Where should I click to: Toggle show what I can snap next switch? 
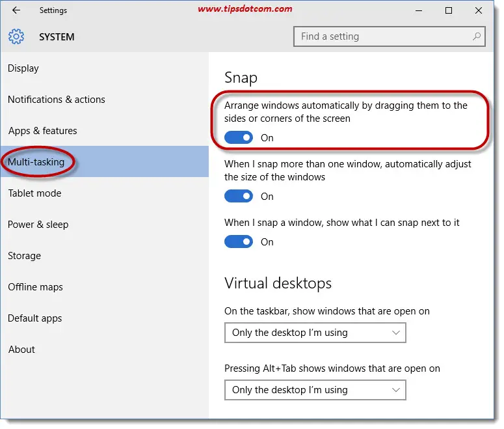pos(239,242)
